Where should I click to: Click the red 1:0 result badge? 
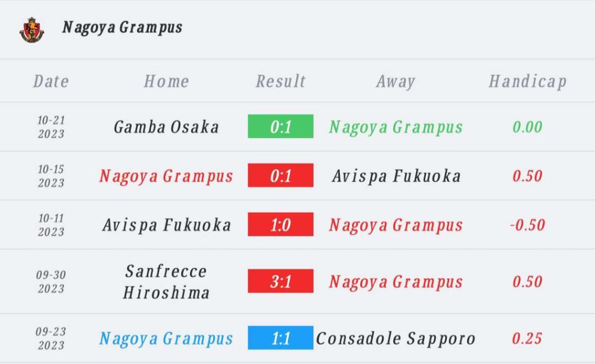click(x=281, y=224)
